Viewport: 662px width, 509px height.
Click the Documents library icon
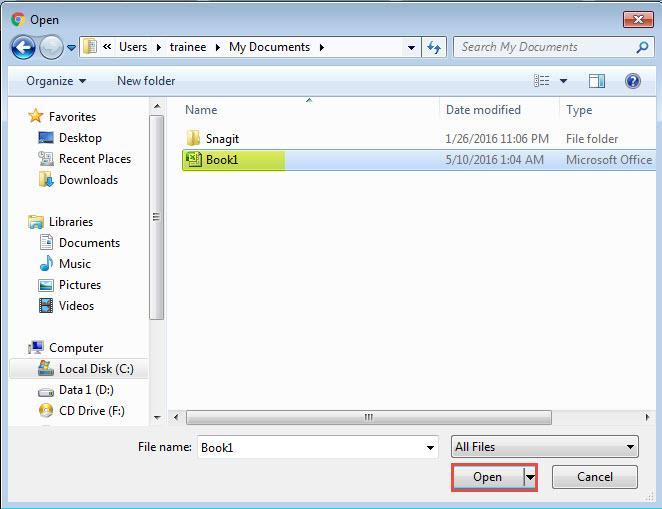(46, 243)
